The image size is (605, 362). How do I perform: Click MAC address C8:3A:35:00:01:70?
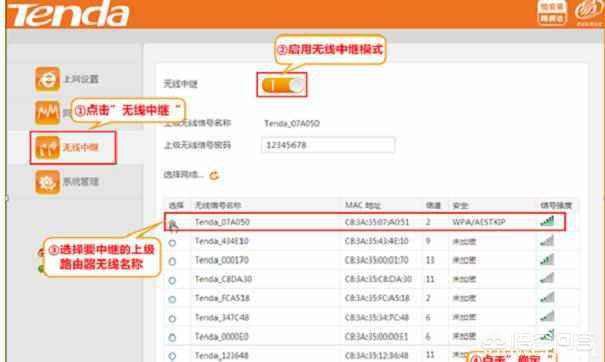pos(377,260)
